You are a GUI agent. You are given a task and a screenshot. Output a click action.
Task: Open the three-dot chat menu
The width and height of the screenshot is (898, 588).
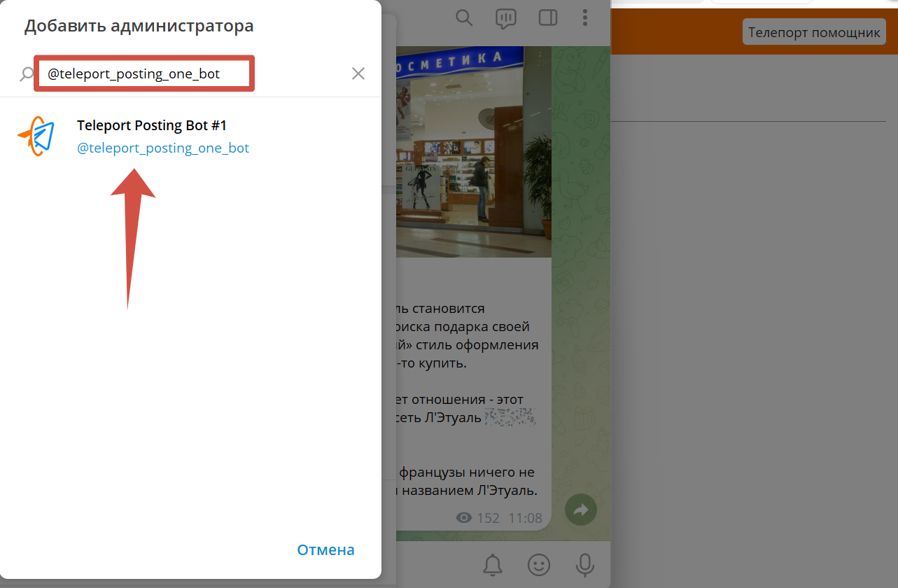[x=586, y=17]
